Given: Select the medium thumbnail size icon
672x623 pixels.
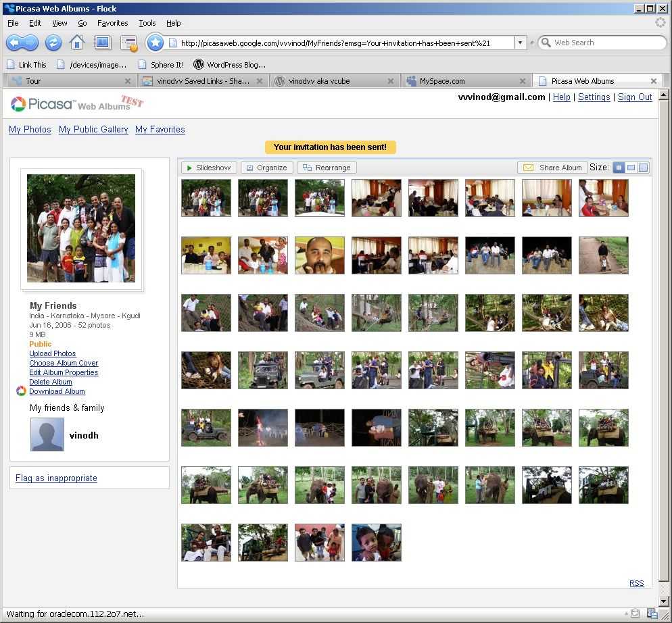Looking at the screenshot, I should [631, 168].
